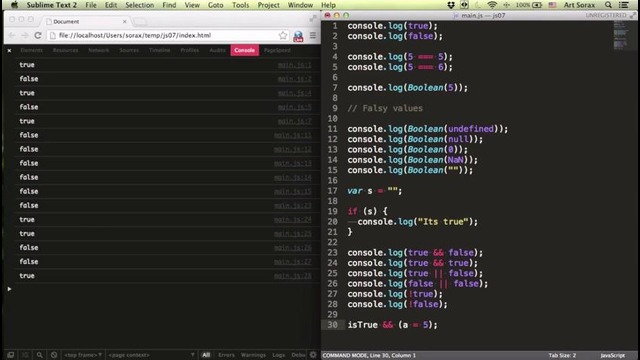The height and width of the screenshot is (360, 640).
Task: Open the Tab Size: 2 selector in status bar
Action: click(562, 355)
